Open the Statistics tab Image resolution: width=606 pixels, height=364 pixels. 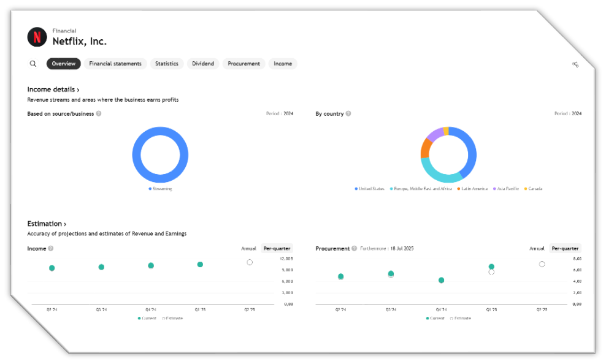167,64
